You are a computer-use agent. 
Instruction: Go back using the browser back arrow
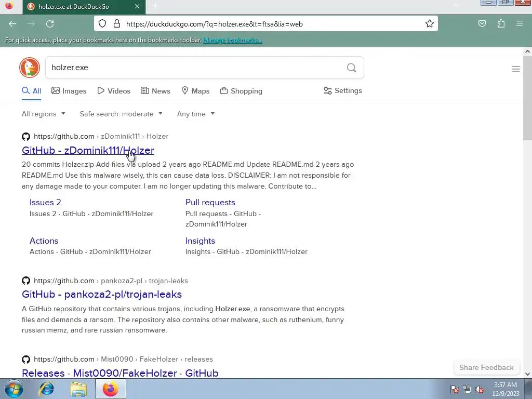pos(12,24)
